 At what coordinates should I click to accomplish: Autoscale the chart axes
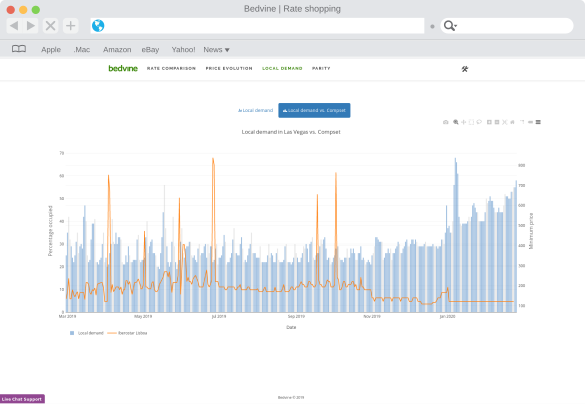504,122
